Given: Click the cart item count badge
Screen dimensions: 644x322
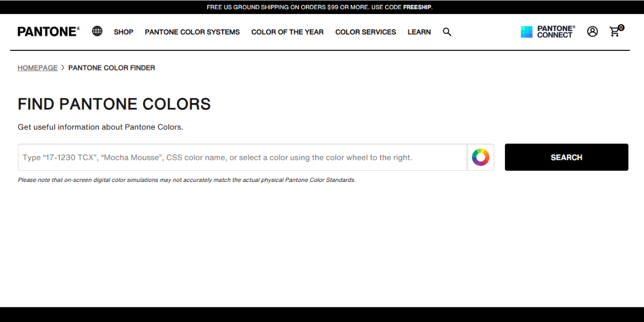Looking at the screenshot, I should 620,27.
